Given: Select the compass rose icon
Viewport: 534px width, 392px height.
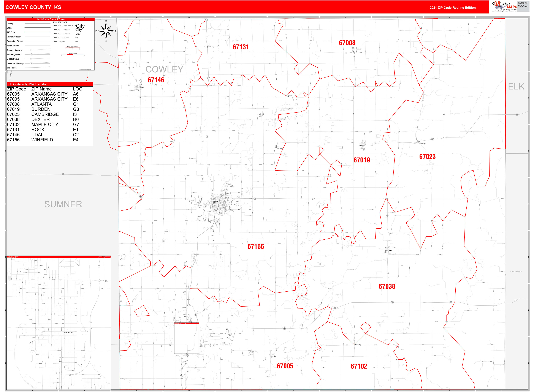Looking at the screenshot, I should (x=106, y=31).
